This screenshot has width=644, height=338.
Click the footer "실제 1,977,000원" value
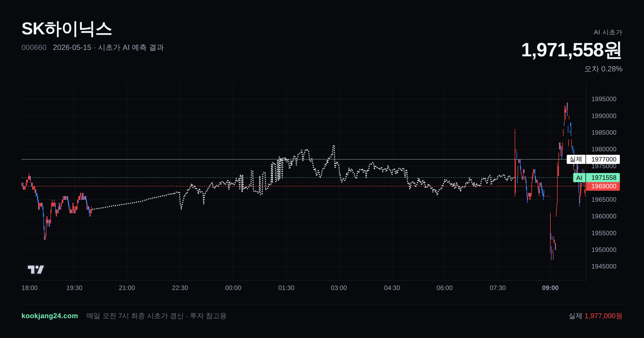coord(595,316)
